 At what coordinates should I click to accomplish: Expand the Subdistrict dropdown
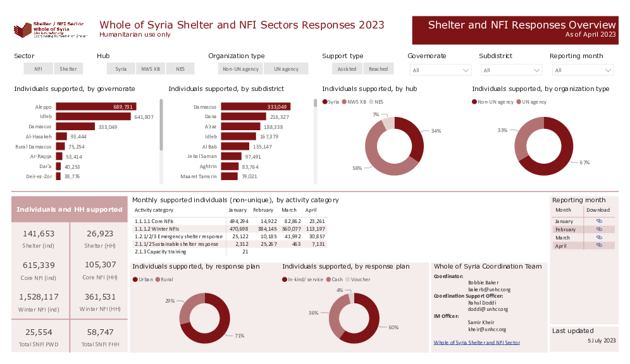pyautogui.click(x=510, y=70)
